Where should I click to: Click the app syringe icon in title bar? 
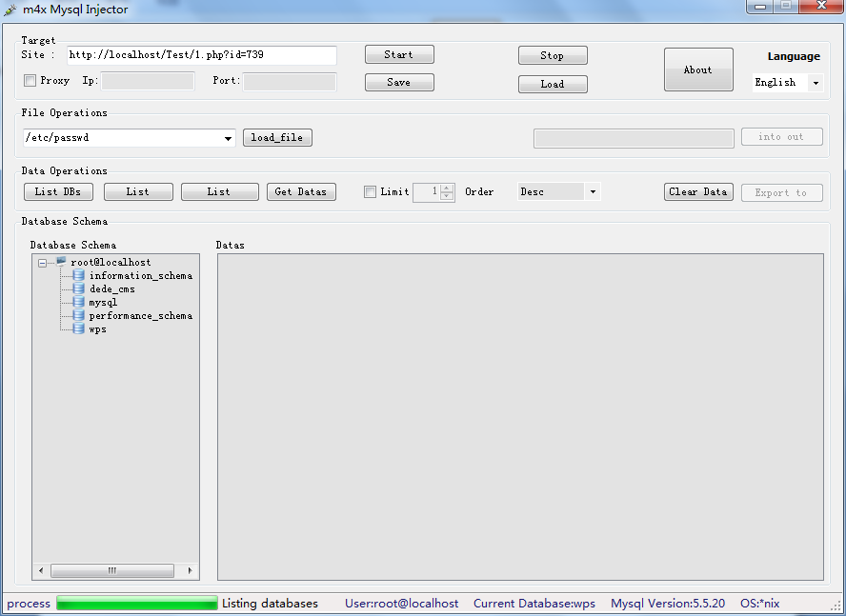10,10
